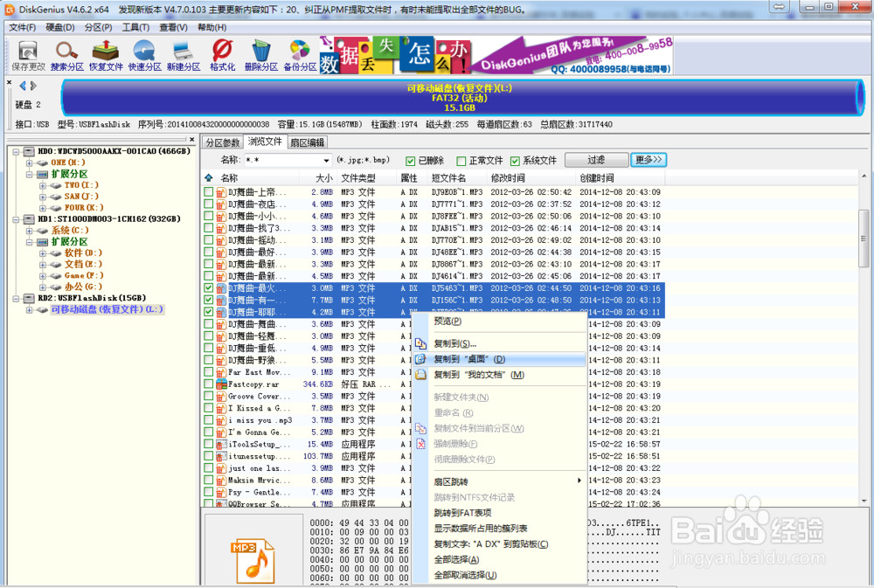Screen dimensions: 874x588
Task: Expand the 系统 (C:) partition node
Action: [30, 230]
